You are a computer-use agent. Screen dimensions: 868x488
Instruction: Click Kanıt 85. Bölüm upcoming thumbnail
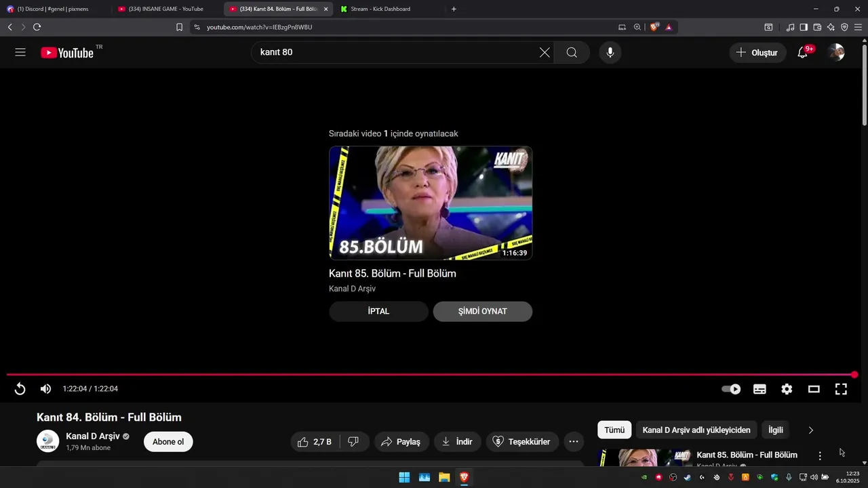[431, 203]
